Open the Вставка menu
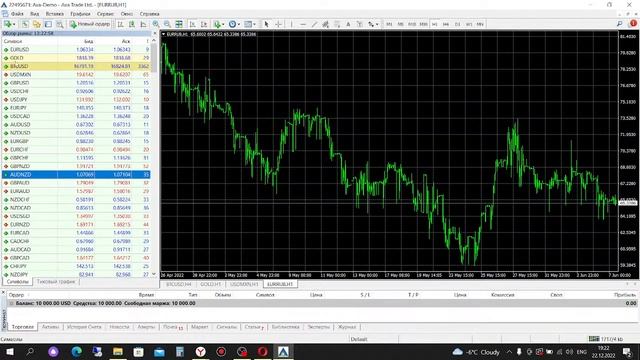 pyautogui.click(x=55, y=14)
